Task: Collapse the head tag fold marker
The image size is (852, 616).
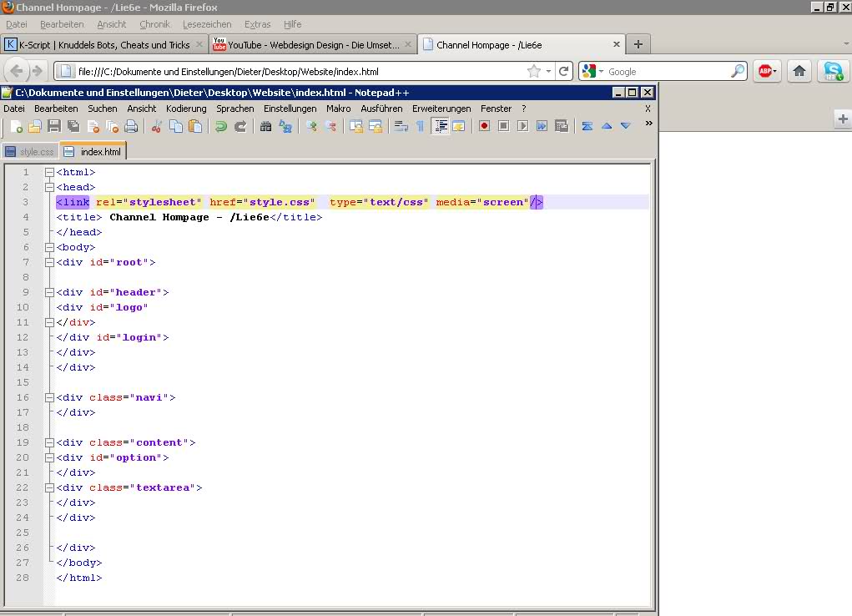Action: pos(49,187)
